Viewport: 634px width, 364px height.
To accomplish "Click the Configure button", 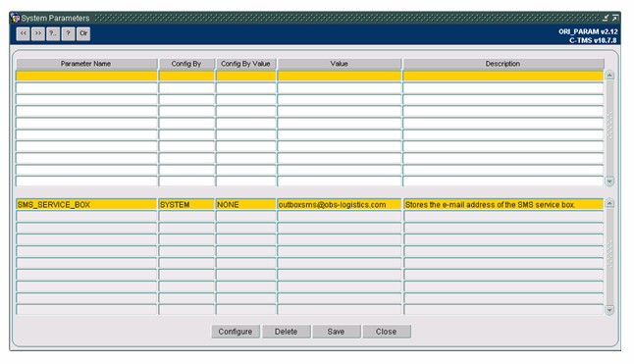I will (236, 332).
